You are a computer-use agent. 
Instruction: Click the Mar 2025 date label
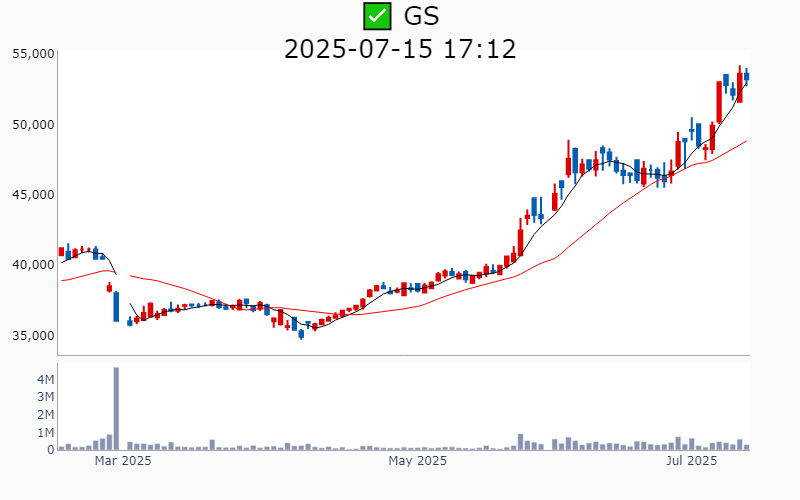tap(123, 461)
